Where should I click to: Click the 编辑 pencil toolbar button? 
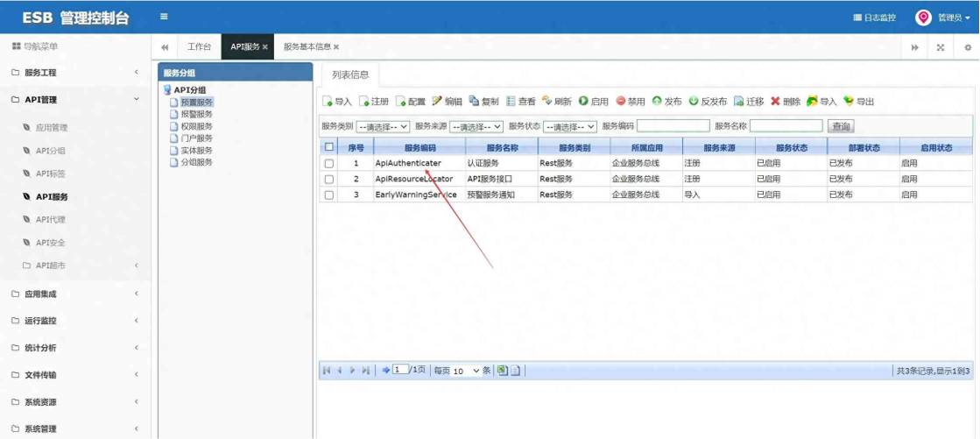447,102
